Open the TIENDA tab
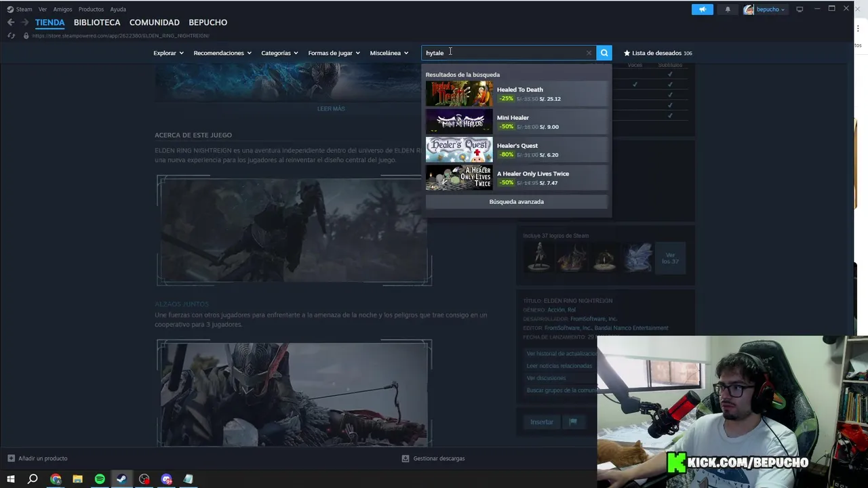The width and height of the screenshot is (868, 488). coord(50,22)
